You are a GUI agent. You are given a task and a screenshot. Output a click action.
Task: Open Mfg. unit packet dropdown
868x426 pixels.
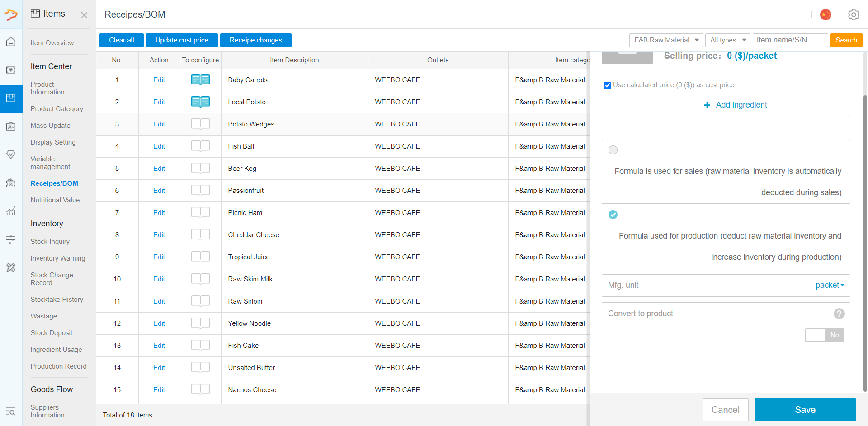tap(830, 285)
